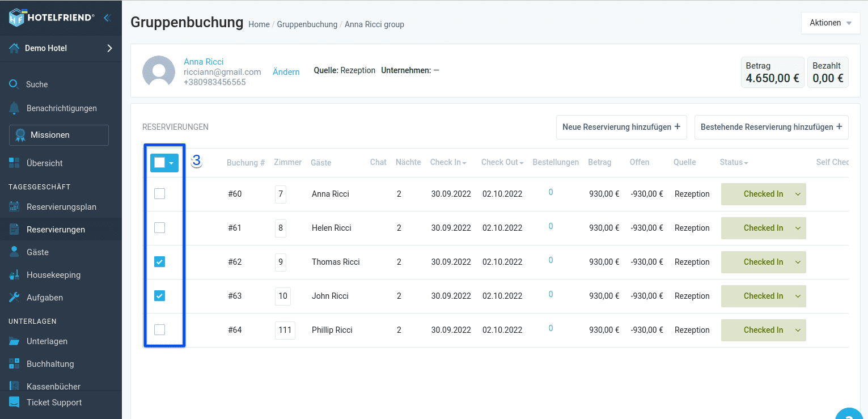This screenshot has height=419, width=868.
Task: Click the Kassenbücher icon
Action: tap(14, 386)
